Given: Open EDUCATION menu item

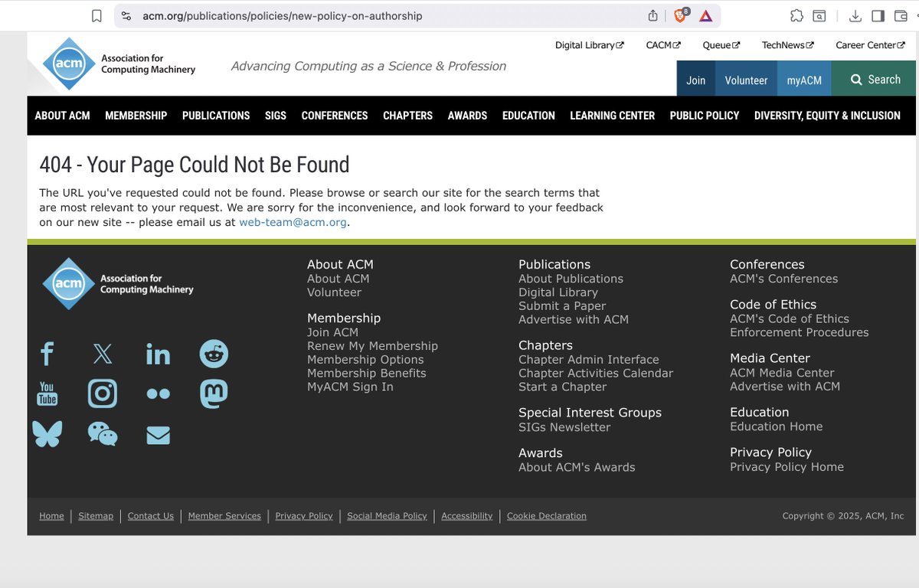Looking at the screenshot, I should 528,116.
